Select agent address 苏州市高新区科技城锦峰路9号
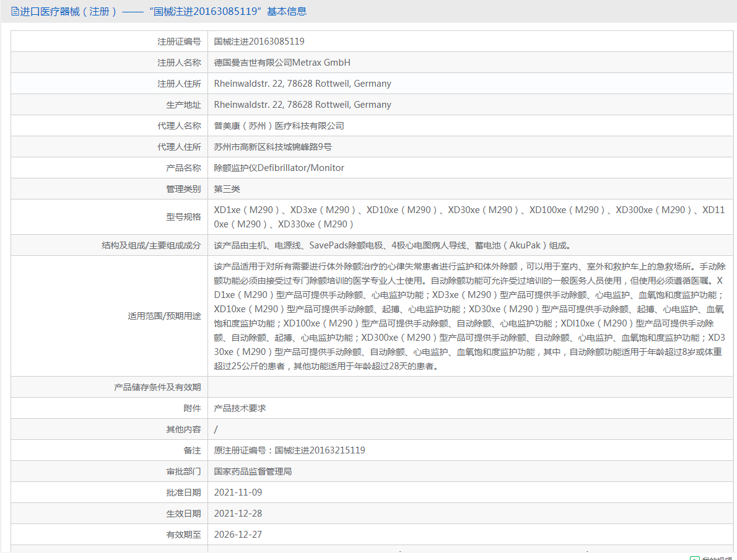This screenshot has height=560, width=737. (x=273, y=147)
